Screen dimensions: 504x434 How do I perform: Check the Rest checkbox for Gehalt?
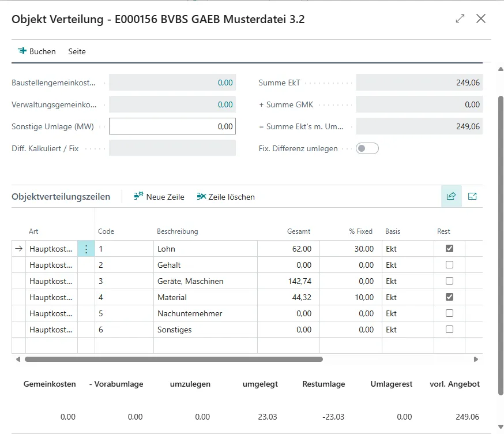pos(449,265)
